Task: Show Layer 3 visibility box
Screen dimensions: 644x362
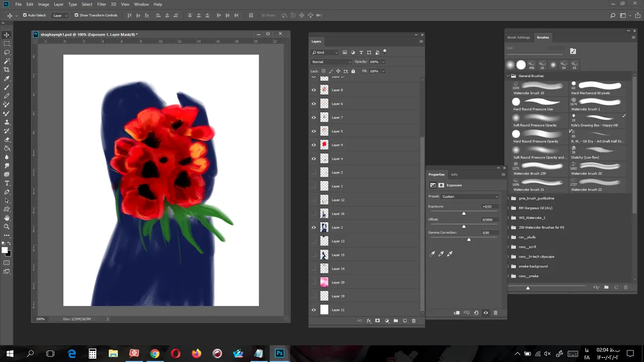Action: [x=314, y=172]
